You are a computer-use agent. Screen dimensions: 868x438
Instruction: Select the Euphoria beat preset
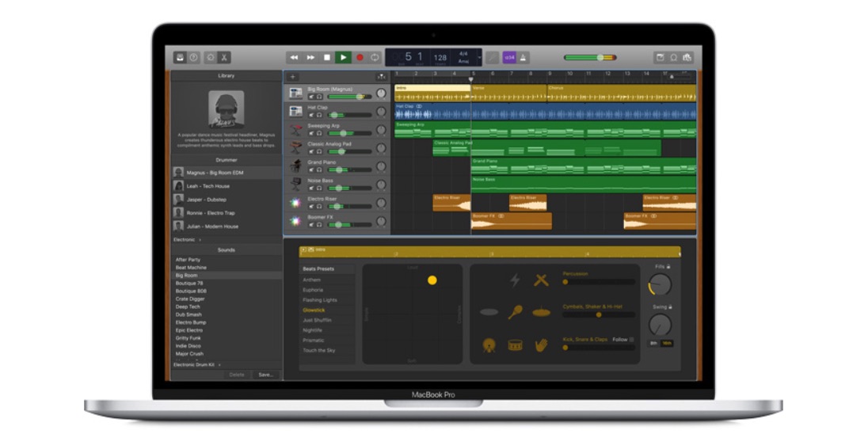(x=313, y=290)
